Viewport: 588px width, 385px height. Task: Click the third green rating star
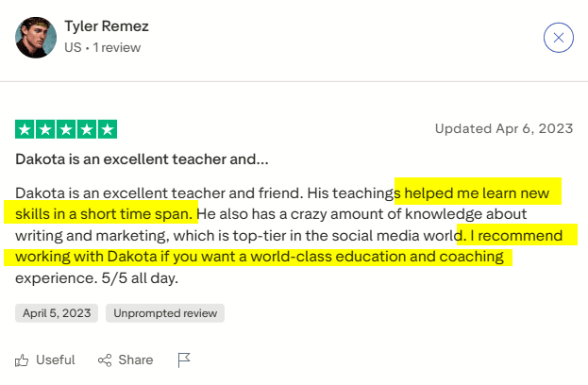(x=66, y=129)
